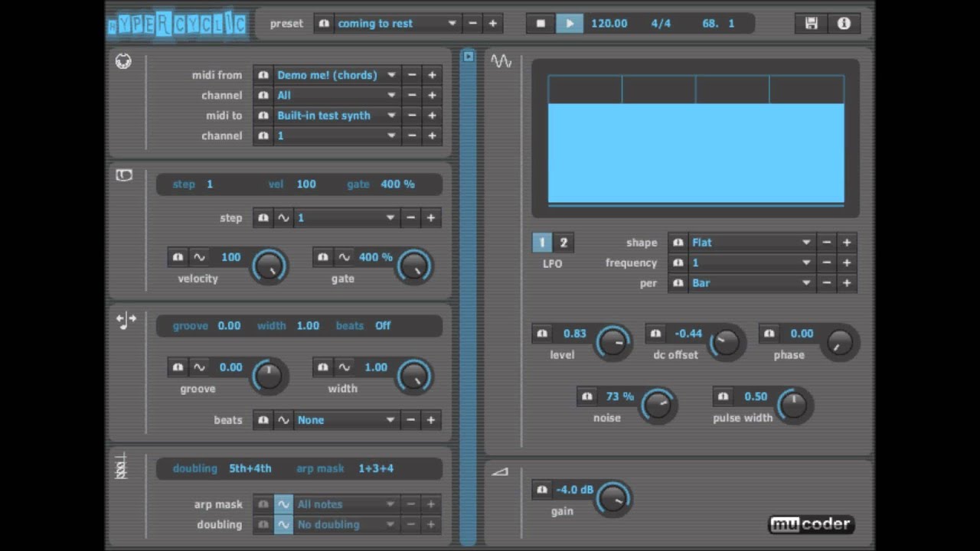
Task: Toggle LFO modulation for gate
Action: pos(344,257)
